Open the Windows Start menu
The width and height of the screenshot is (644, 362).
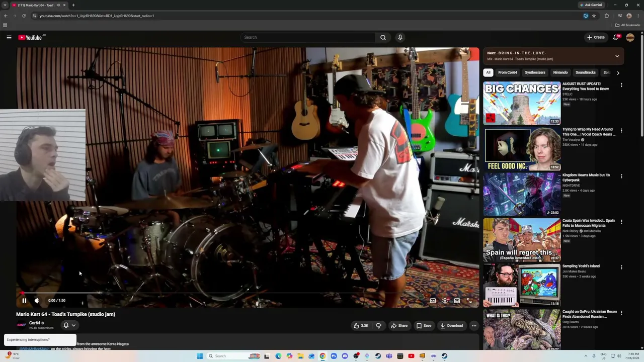pyautogui.click(x=200, y=356)
